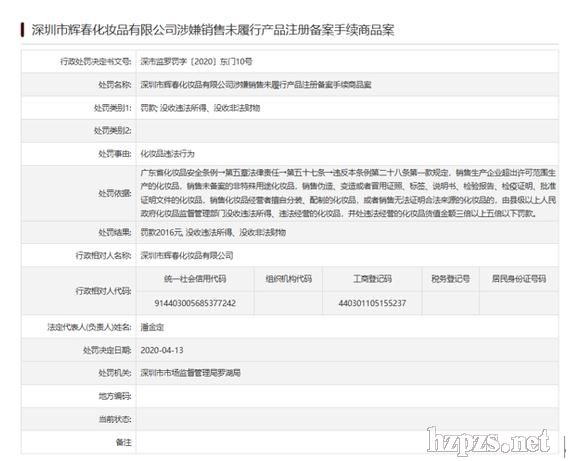Select the 工商登记码 column header
Image resolution: width=577 pixels, height=461 pixels.
coord(372,279)
